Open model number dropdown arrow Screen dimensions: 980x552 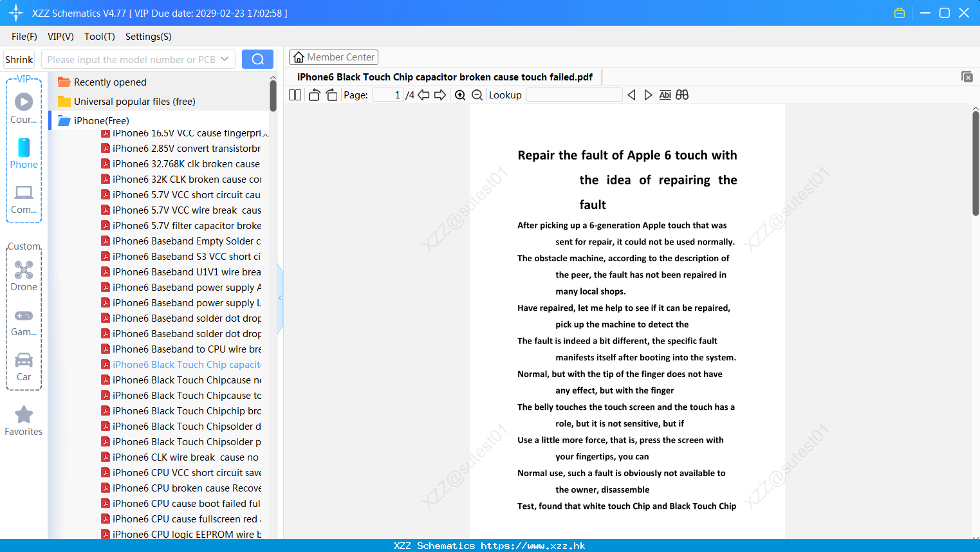[x=225, y=59]
